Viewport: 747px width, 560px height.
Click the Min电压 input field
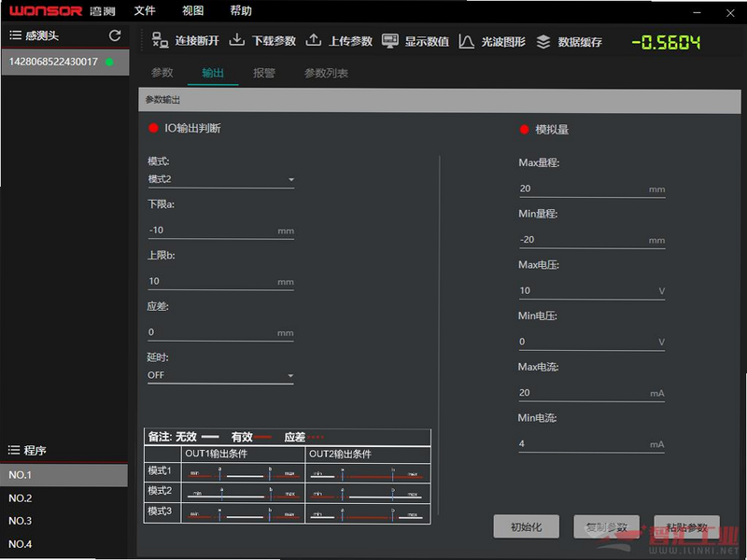pyautogui.click(x=592, y=342)
